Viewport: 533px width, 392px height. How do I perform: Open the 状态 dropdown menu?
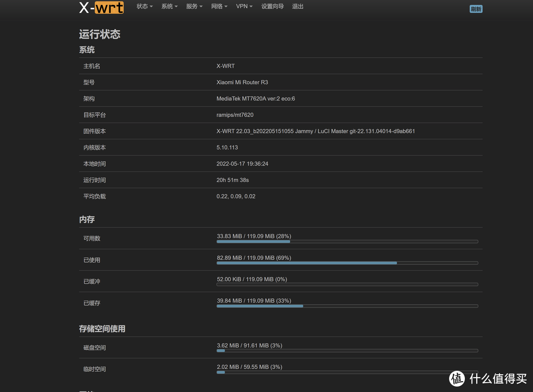point(145,6)
